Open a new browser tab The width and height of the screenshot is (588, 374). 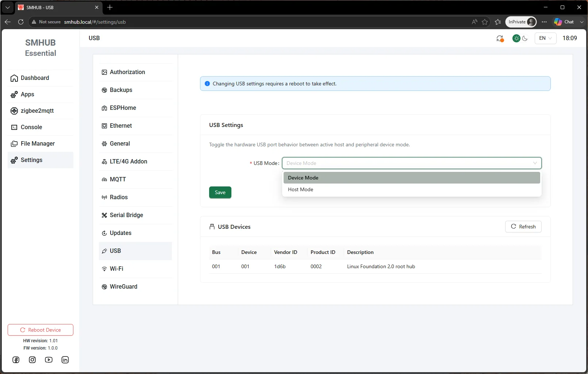pyautogui.click(x=110, y=7)
